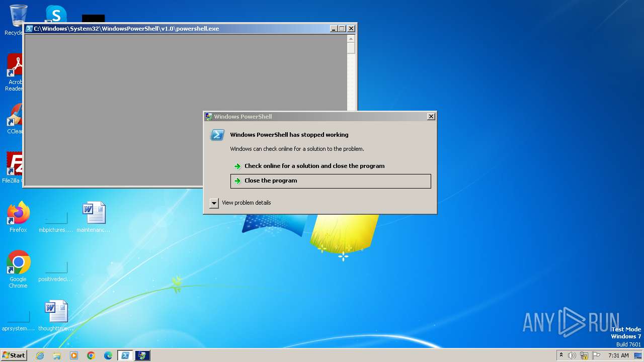Screen dimensions: 644x362
Task: Click the network tray icon
Action: pyautogui.click(x=584, y=355)
